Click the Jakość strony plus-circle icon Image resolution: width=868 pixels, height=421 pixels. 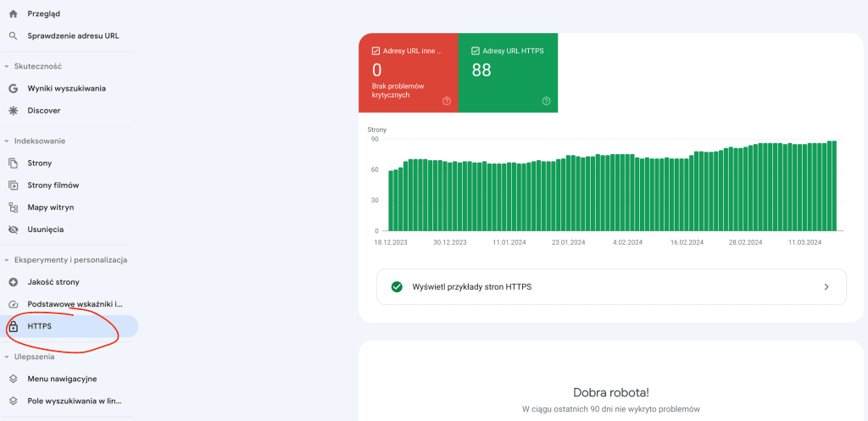pos(14,282)
